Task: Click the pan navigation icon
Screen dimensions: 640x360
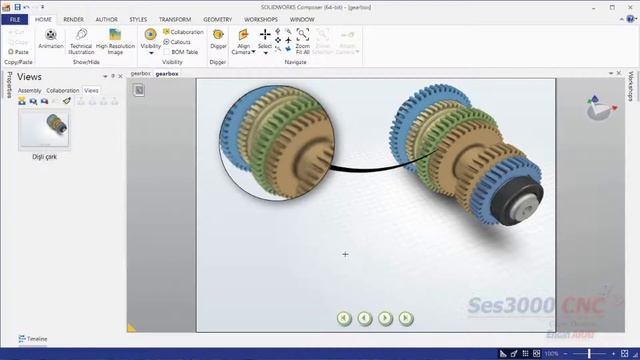Action: pos(278,40)
